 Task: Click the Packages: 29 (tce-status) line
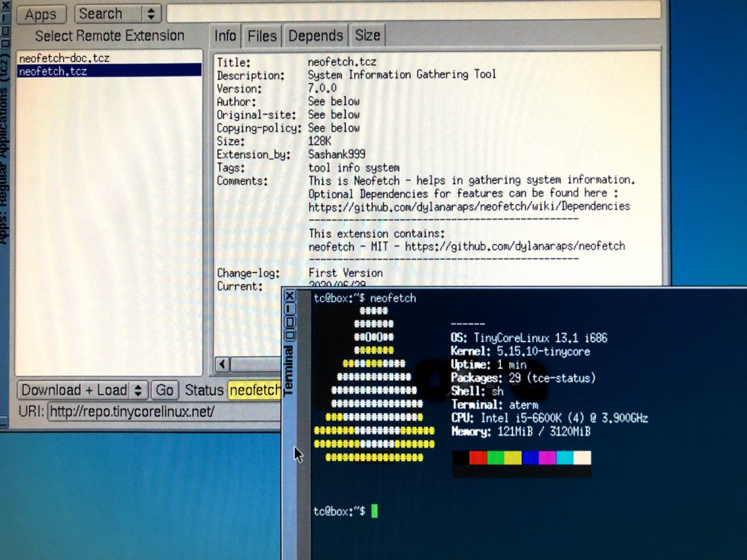coord(524,378)
